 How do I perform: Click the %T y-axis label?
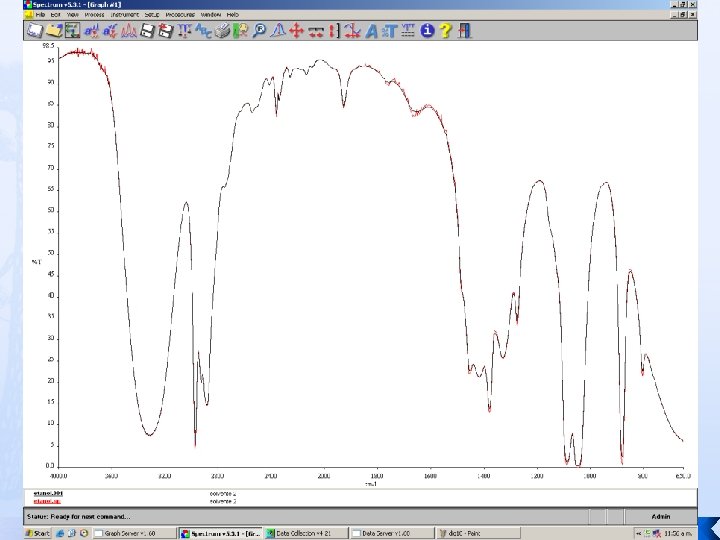36,262
